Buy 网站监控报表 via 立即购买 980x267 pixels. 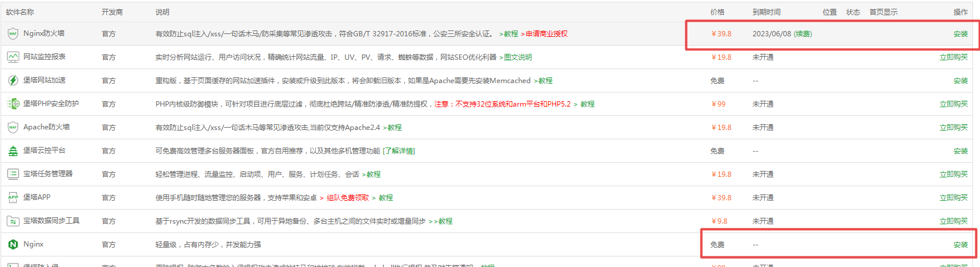954,57
